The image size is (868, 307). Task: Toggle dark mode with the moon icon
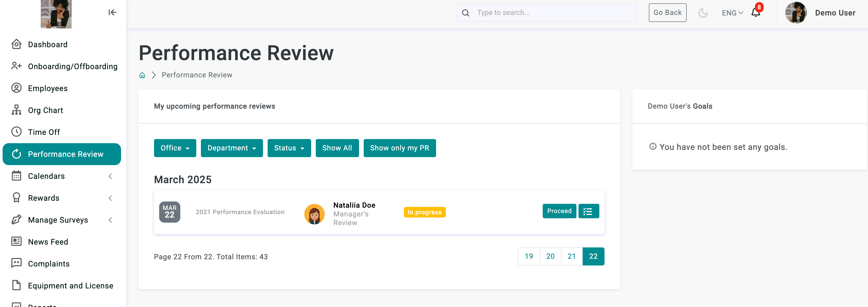click(x=703, y=13)
